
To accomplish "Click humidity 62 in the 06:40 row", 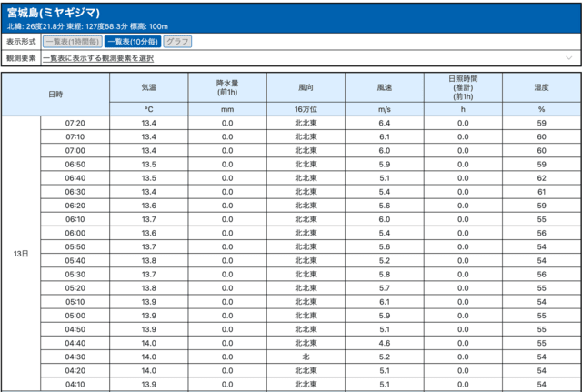I will click(x=541, y=178).
